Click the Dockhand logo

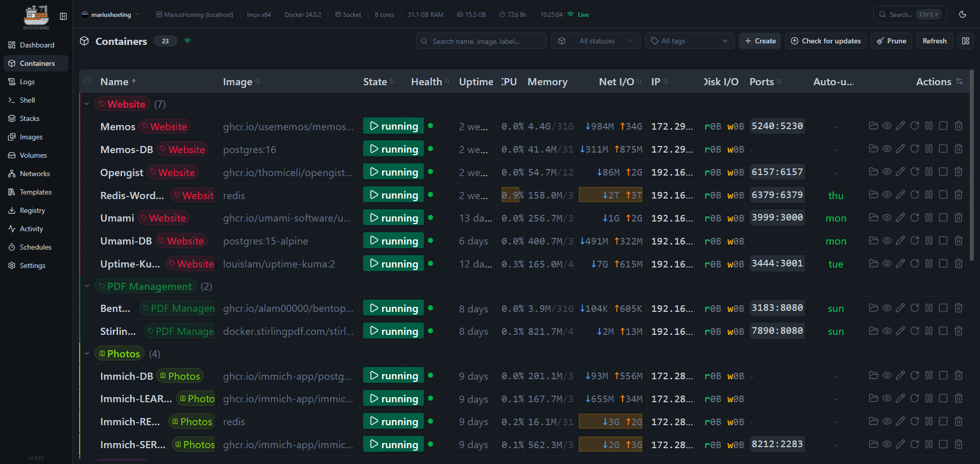point(36,16)
